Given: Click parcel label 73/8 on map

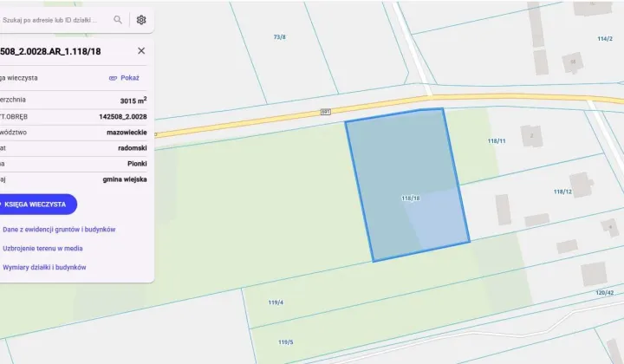Looking at the screenshot, I should [279, 37].
